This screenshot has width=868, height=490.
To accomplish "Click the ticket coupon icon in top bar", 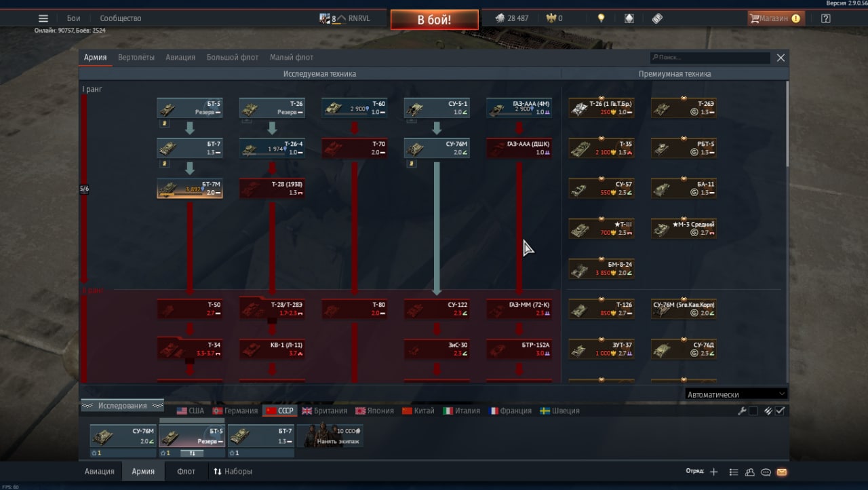I will pos(657,18).
